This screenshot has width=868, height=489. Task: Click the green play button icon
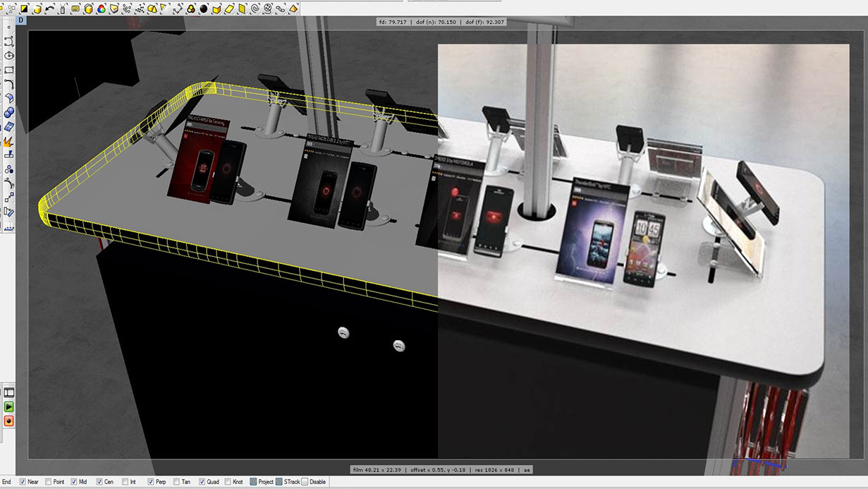pyautogui.click(x=9, y=407)
